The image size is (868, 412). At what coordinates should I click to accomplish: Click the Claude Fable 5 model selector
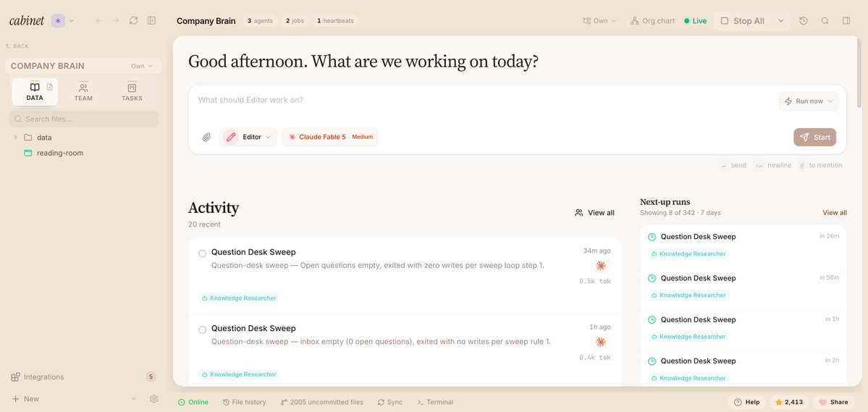point(330,137)
